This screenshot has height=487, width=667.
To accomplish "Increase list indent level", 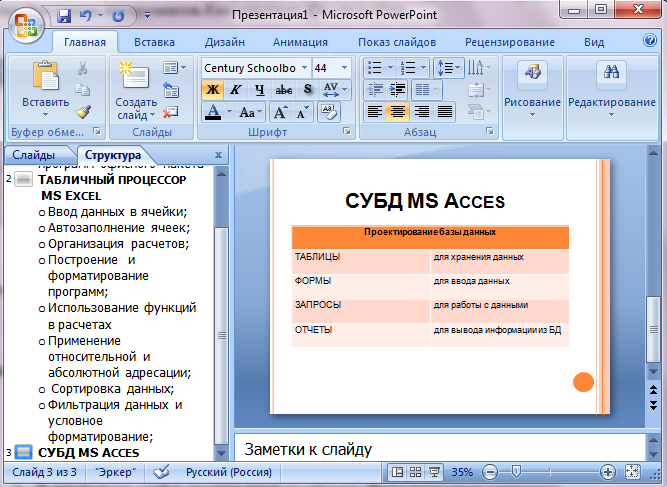I will click(397, 90).
